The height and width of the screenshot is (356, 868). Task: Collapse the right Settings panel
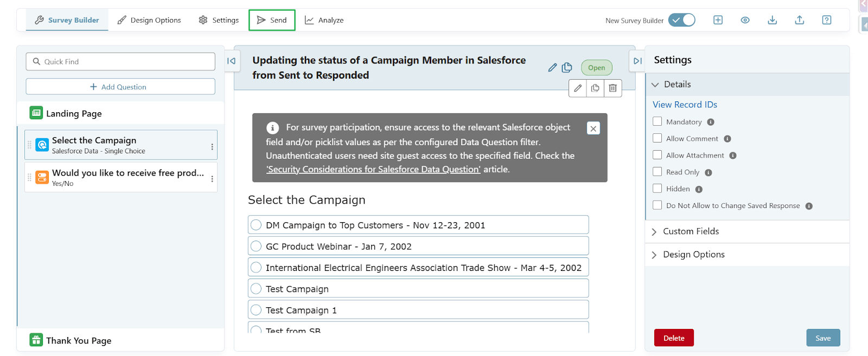coord(637,61)
